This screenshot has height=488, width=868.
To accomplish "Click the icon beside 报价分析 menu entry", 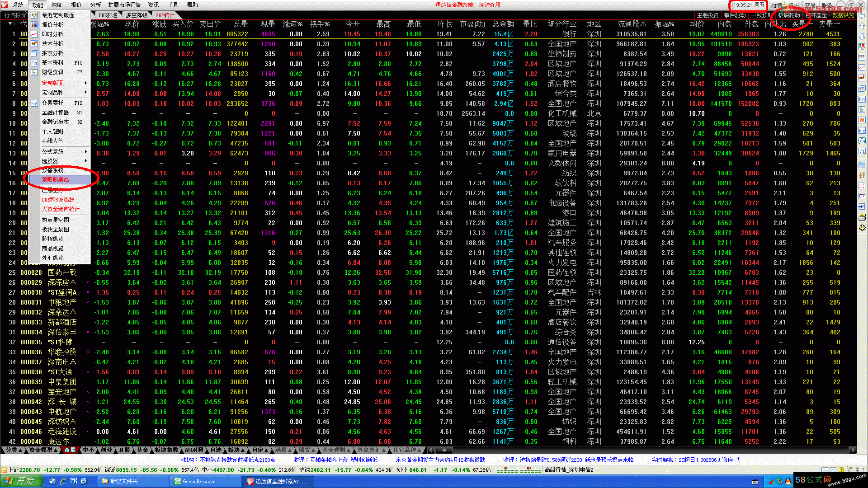I will [34, 24].
